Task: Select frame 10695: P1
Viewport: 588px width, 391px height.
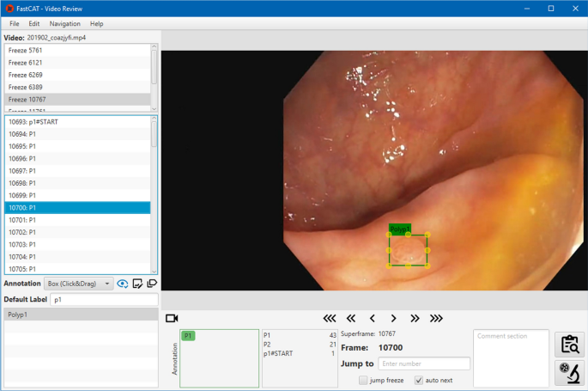Action: [77, 146]
